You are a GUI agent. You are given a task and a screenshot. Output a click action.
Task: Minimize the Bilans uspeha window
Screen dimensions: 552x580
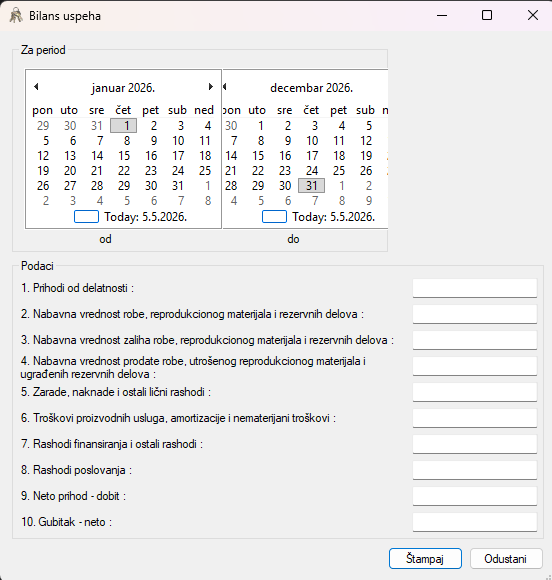click(x=442, y=15)
